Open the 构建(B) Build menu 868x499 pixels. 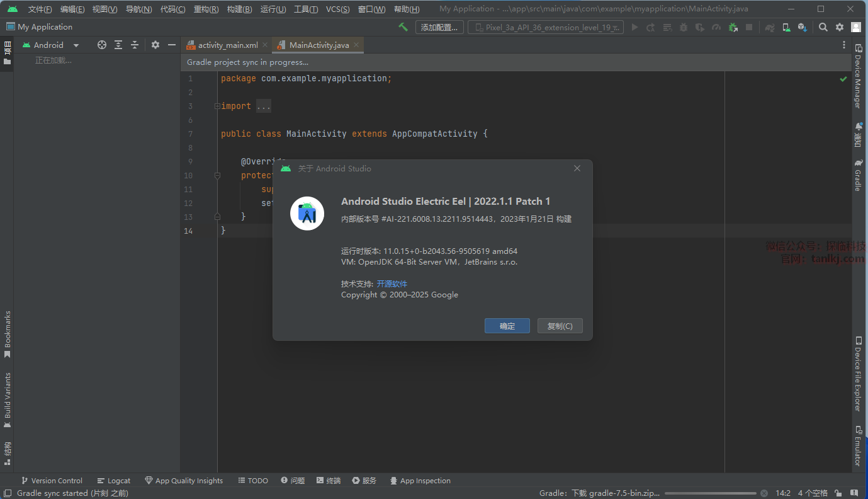pyautogui.click(x=239, y=9)
